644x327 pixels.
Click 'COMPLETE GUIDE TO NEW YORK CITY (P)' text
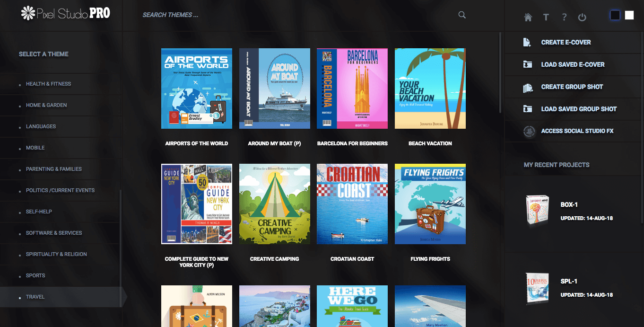tap(197, 262)
